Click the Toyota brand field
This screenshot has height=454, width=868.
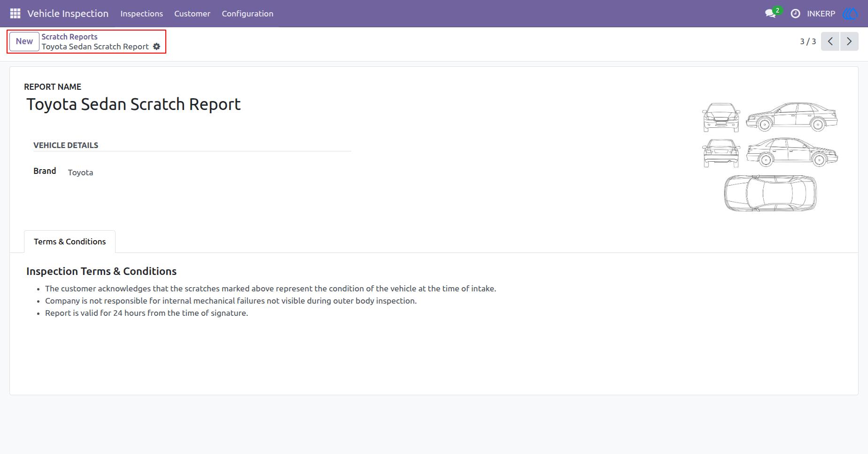pyautogui.click(x=81, y=172)
